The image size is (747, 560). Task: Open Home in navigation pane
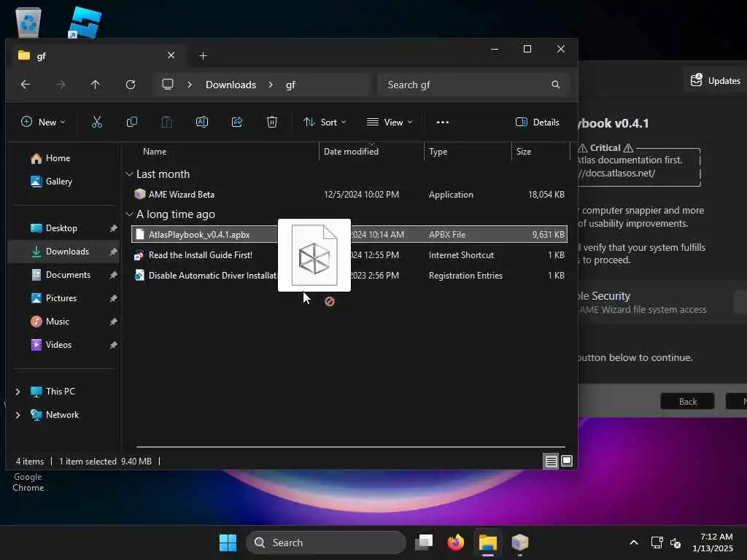(x=50, y=158)
